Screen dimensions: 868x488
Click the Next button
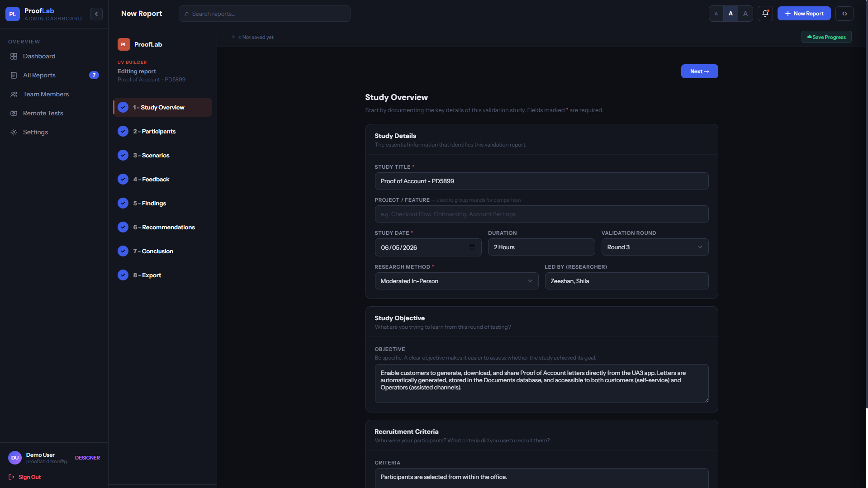(x=699, y=71)
